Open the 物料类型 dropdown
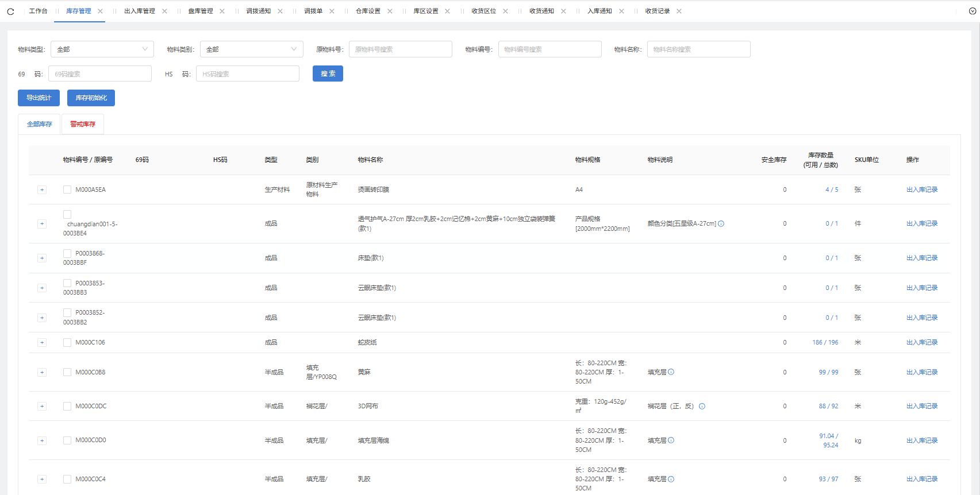Screen dimensions: 980x495 pos(102,49)
